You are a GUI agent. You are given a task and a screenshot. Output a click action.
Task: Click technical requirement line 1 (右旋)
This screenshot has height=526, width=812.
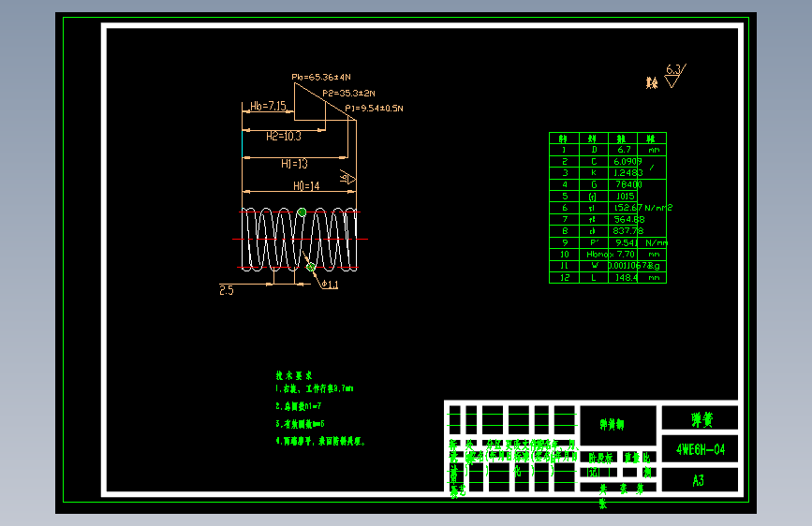click(x=315, y=388)
